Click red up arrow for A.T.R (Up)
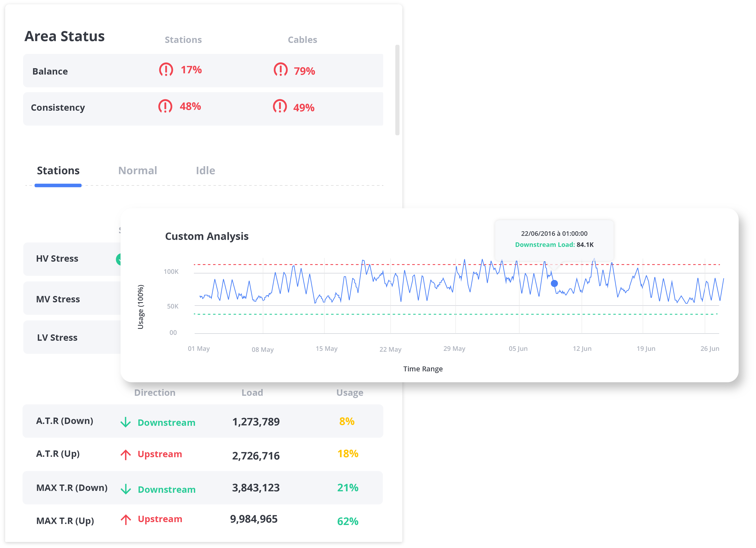This screenshot has height=548, width=756. click(x=126, y=455)
